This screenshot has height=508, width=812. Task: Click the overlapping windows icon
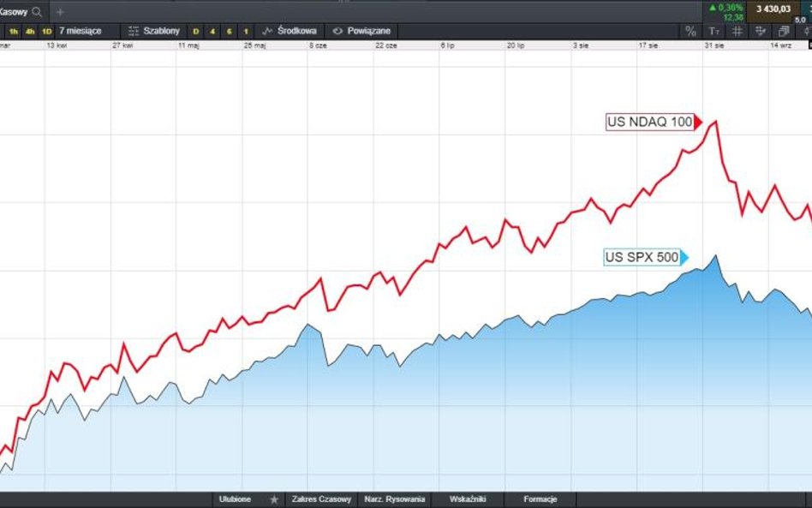pos(784,31)
